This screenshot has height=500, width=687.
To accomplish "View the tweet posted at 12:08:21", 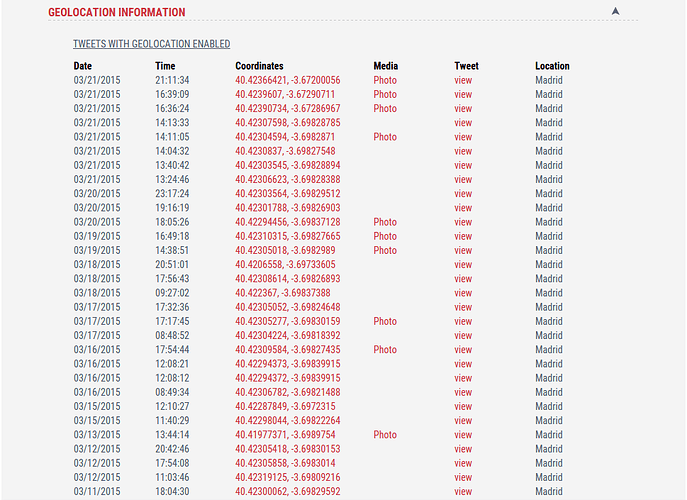I will 463,364.
